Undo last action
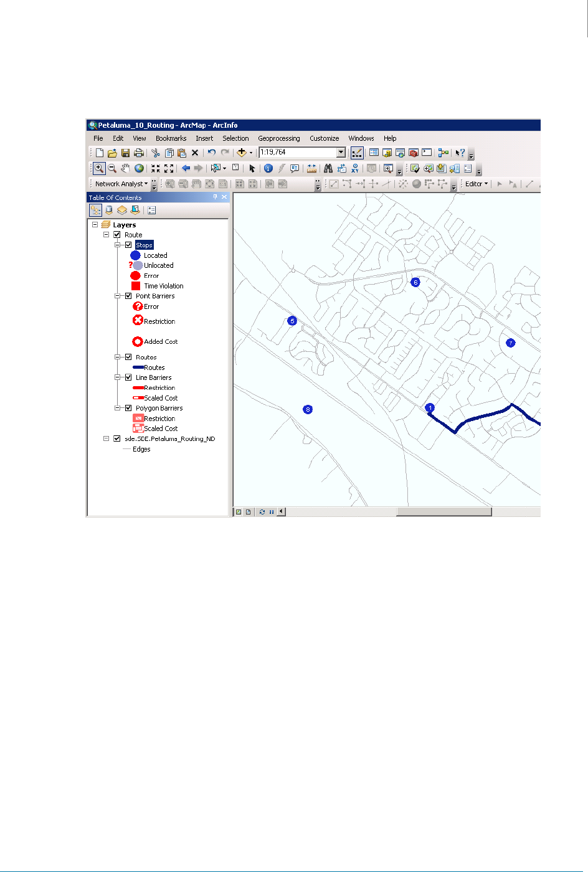The width and height of the screenshot is (588, 872). coord(212,153)
